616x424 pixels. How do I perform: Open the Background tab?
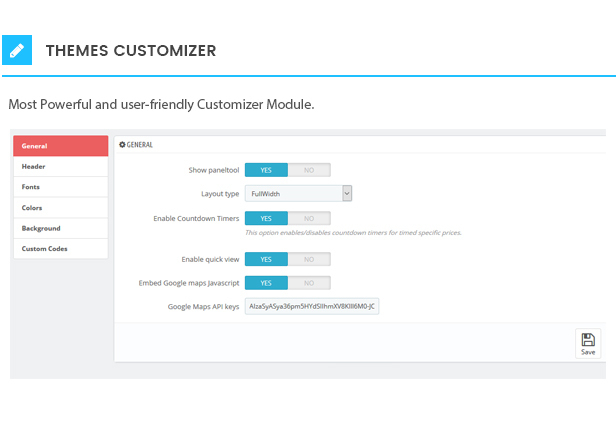click(x=60, y=228)
